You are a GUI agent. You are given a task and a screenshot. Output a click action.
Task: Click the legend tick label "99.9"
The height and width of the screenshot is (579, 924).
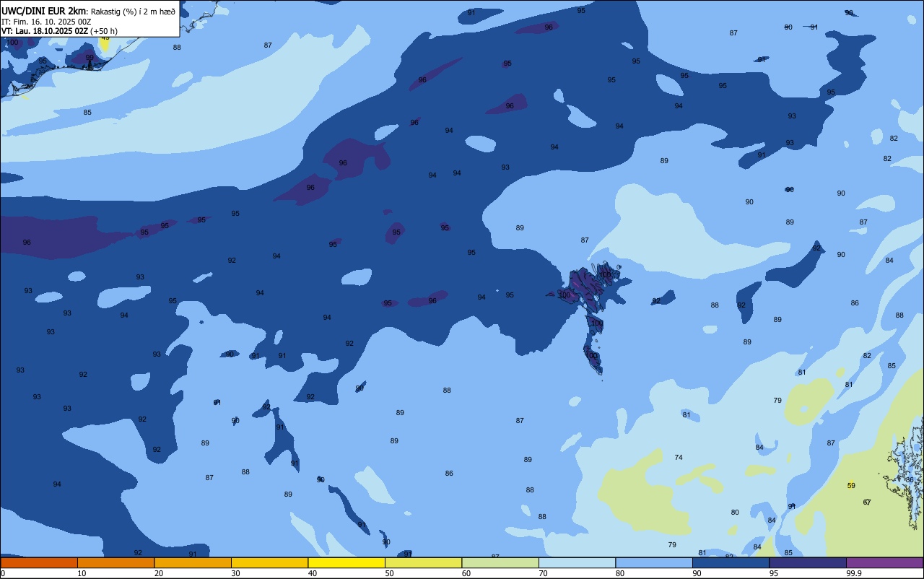[855, 573]
